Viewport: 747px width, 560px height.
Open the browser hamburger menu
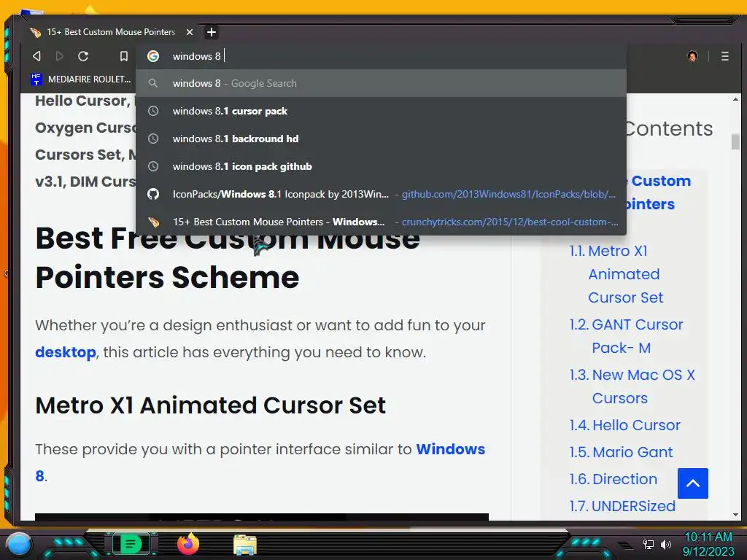click(724, 56)
